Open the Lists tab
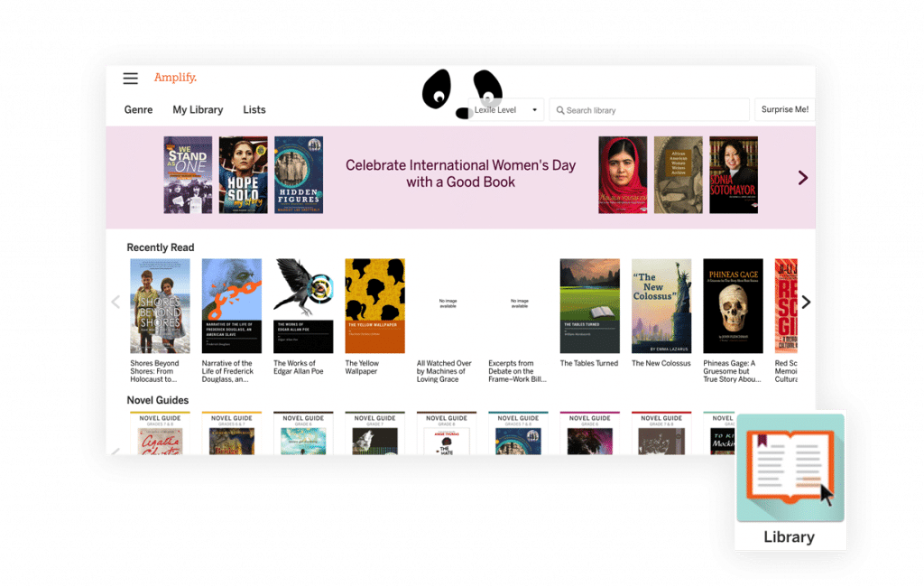Viewport: 924px width, 587px height. (254, 110)
